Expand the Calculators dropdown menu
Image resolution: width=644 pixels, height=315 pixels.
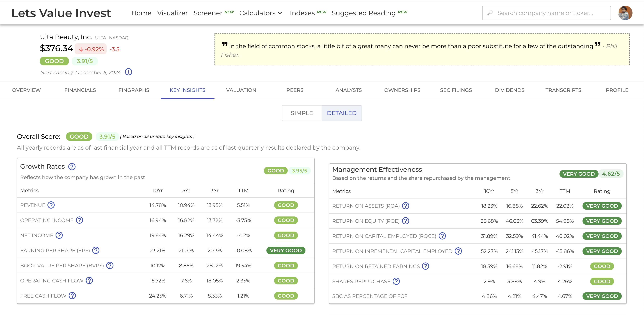click(261, 13)
